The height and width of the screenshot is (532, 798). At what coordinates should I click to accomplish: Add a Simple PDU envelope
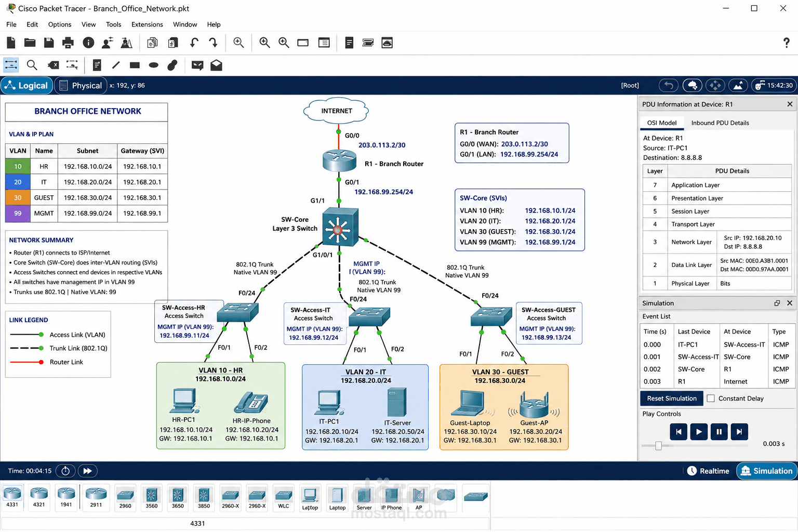pos(197,65)
